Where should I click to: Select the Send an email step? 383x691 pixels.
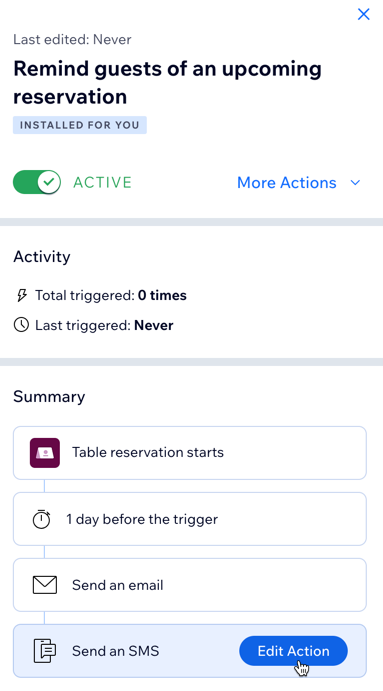point(190,585)
